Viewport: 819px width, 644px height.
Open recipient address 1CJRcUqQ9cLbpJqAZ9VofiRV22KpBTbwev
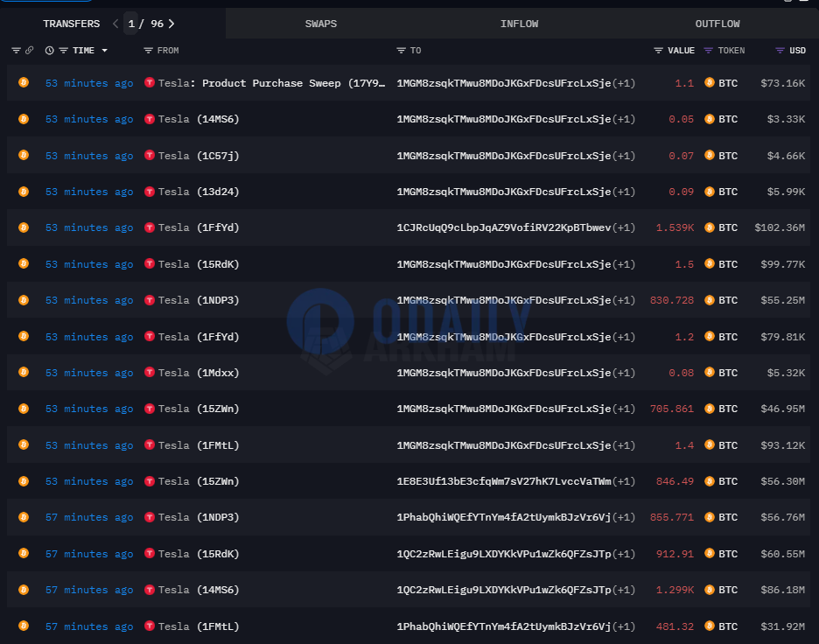[x=503, y=227]
